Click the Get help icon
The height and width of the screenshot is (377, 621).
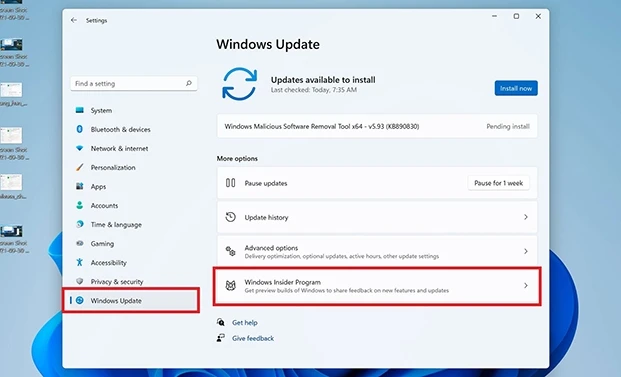(x=221, y=322)
